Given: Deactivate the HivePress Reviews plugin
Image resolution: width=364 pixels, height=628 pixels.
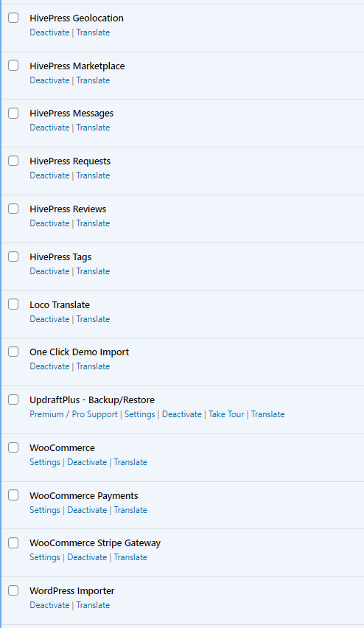Looking at the screenshot, I should click(x=49, y=223).
